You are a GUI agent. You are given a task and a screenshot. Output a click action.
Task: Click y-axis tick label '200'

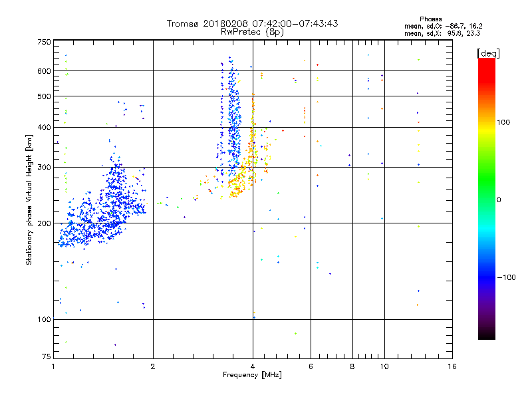(44, 223)
